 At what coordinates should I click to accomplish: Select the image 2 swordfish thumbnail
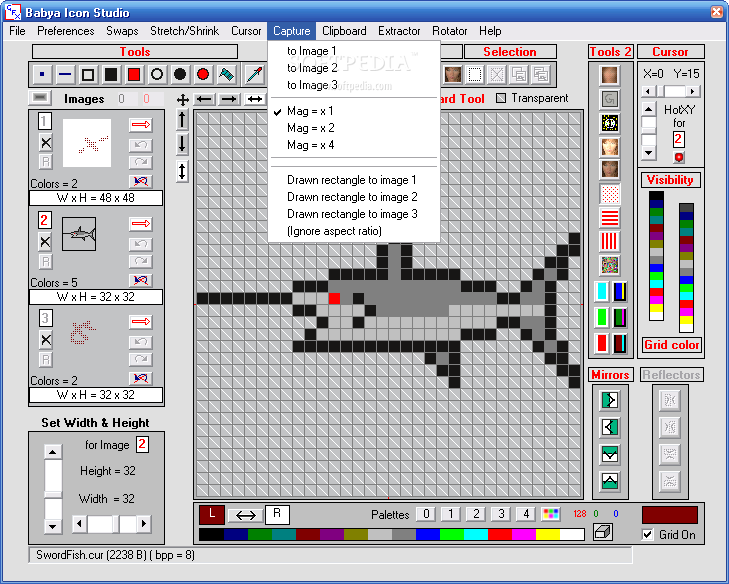pos(79,234)
